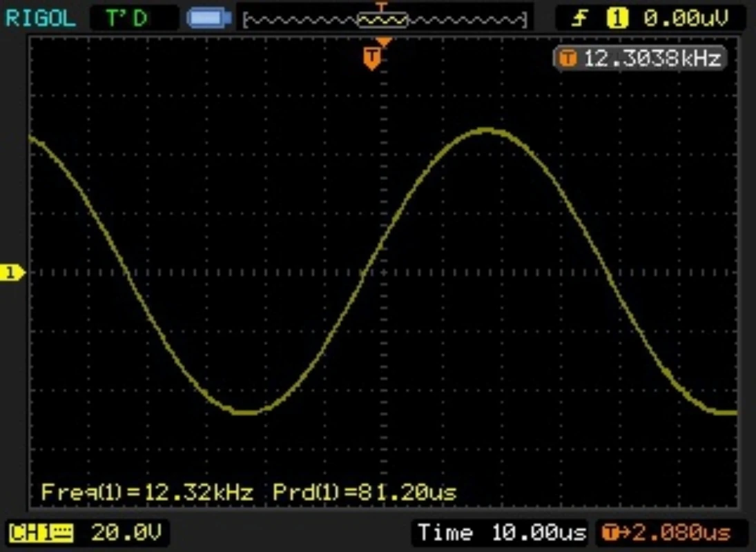Click the orange T icon in frequency counter

(568, 59)
